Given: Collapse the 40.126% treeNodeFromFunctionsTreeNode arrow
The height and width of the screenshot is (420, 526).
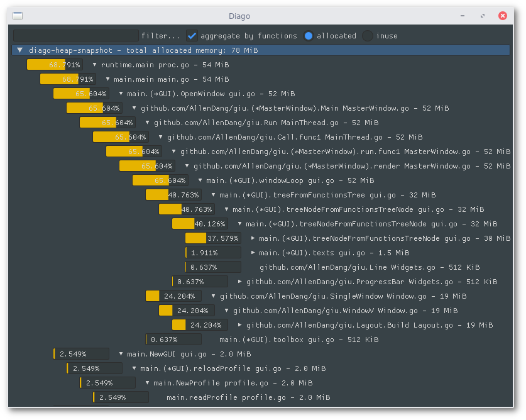Looking at the screenshot, I should pyautogui.click(x=239, y=223).
